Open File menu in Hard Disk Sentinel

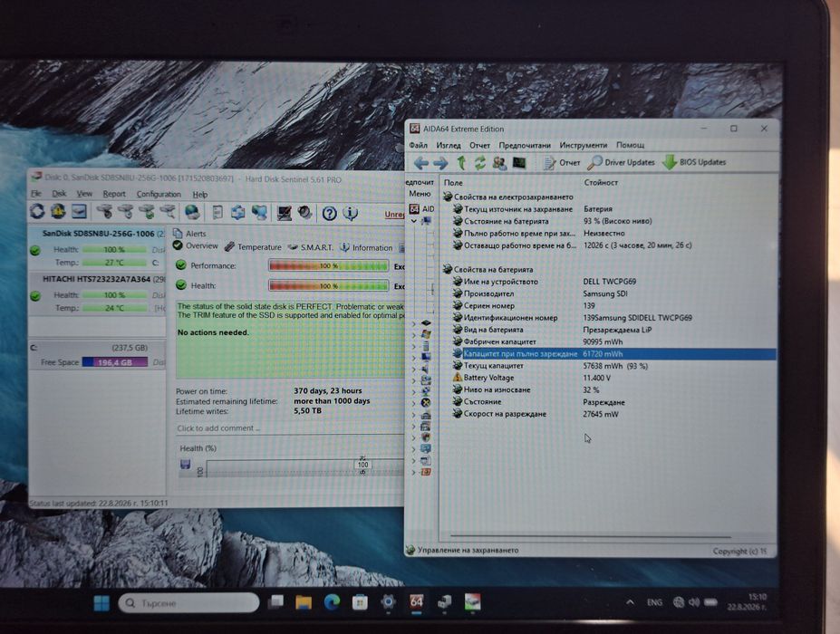pyautogui.click(x=36, y=193)
